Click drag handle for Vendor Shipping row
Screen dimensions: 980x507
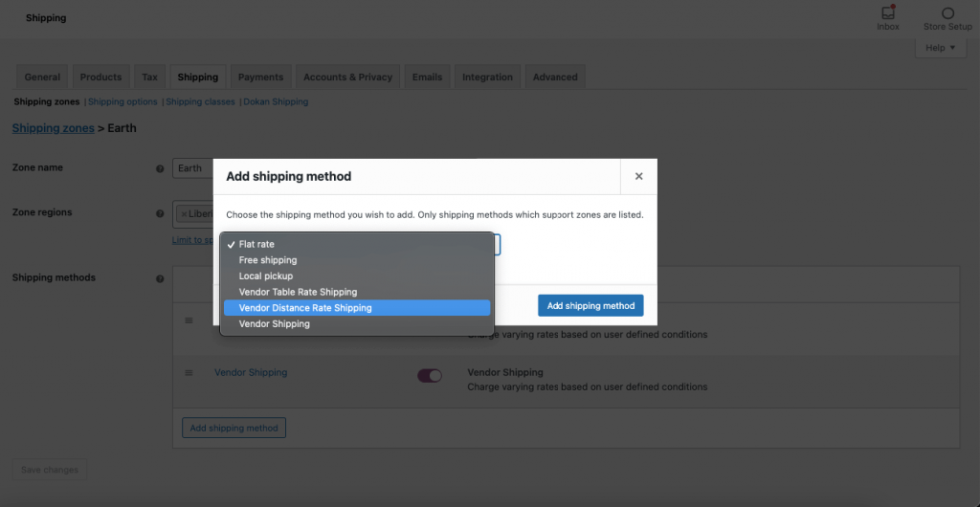(x=189, y=373)
